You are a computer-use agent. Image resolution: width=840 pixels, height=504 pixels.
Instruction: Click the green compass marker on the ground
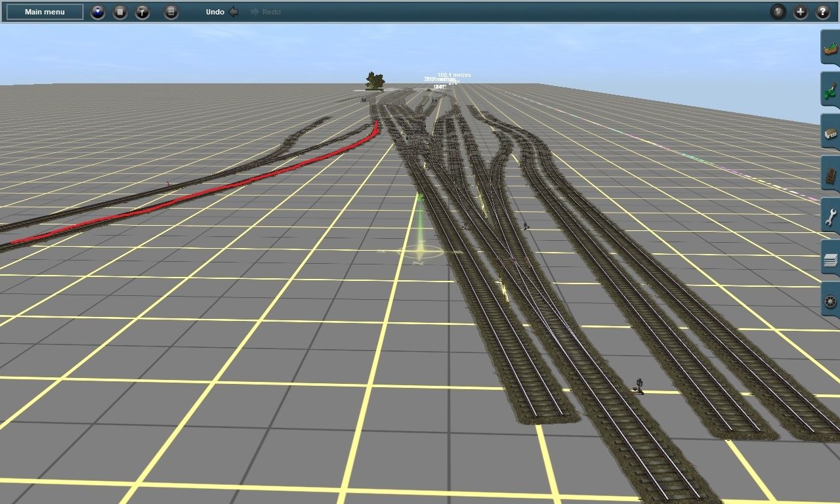419,251
